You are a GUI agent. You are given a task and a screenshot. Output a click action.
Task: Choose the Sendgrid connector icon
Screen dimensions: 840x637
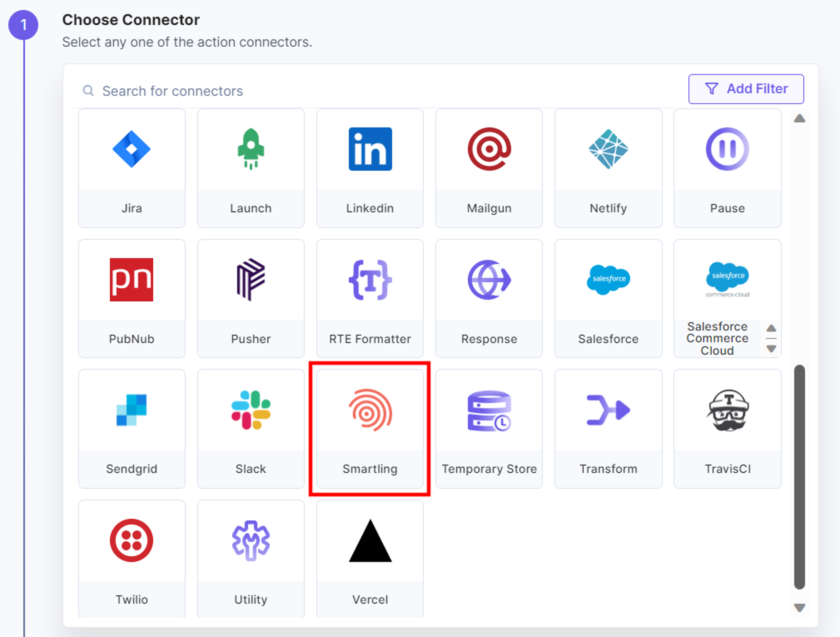point(131,410)
